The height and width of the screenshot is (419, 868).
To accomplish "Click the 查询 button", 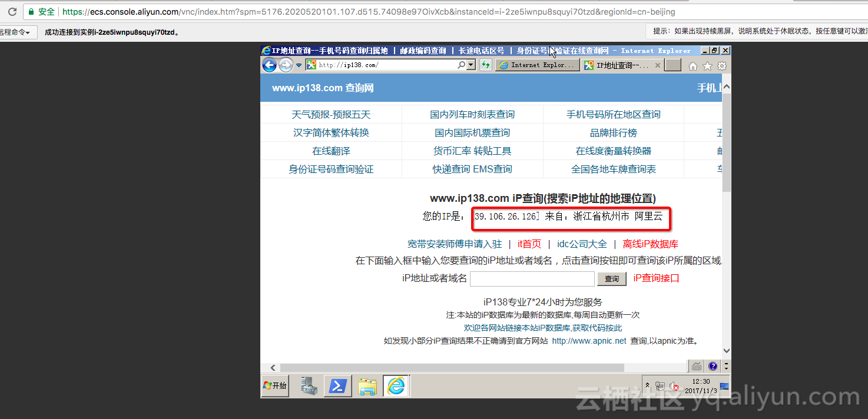I will (612, 278).
